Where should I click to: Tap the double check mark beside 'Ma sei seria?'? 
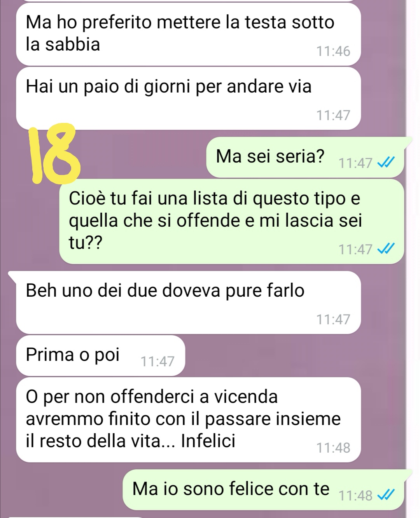(x=387, y=163)
